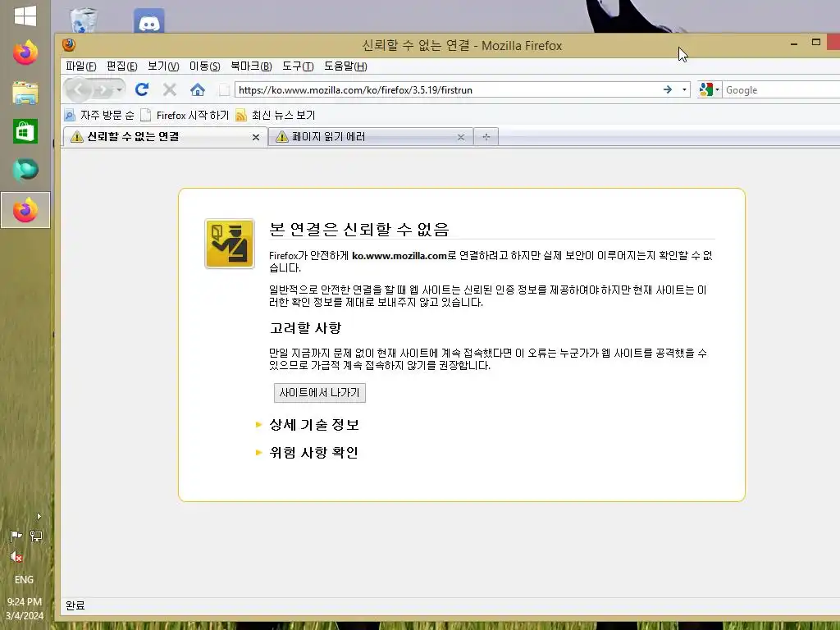Open the address bar history dropdown
Viewport: 840px width, 630px height.
point(684,90)
